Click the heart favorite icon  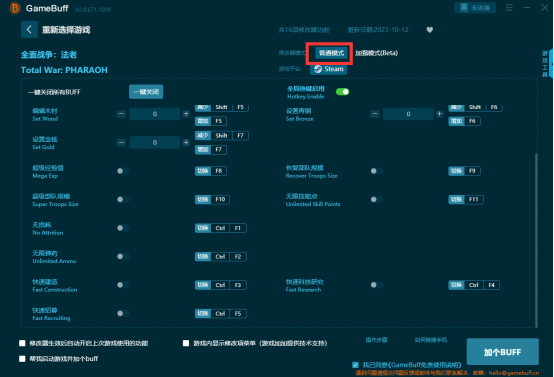pos(430,30)
